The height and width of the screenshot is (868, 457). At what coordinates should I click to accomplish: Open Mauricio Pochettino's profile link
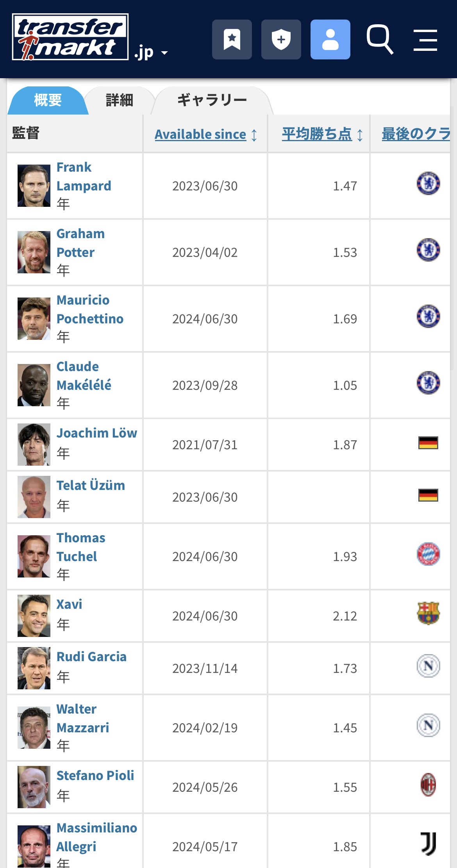point(89,309)
